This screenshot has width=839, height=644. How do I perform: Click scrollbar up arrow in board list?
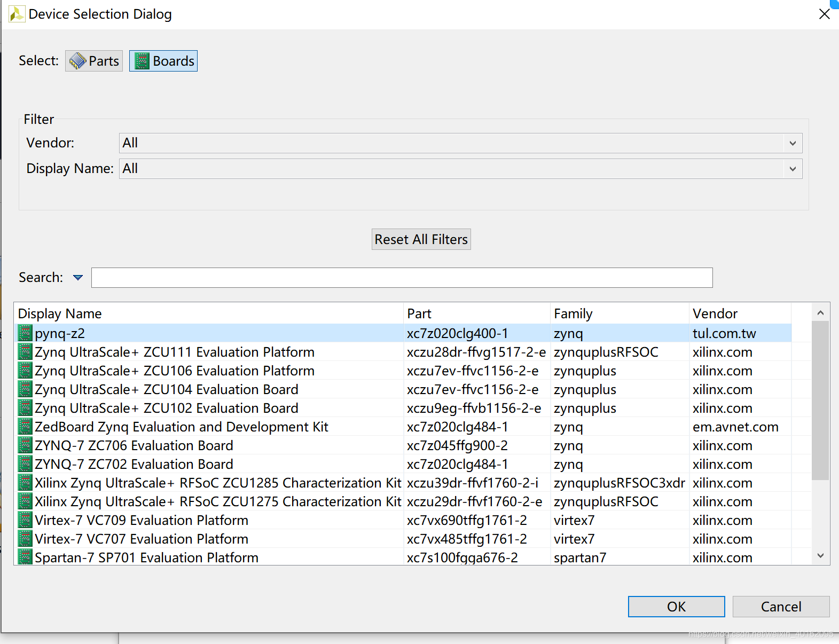pos(821,313)
